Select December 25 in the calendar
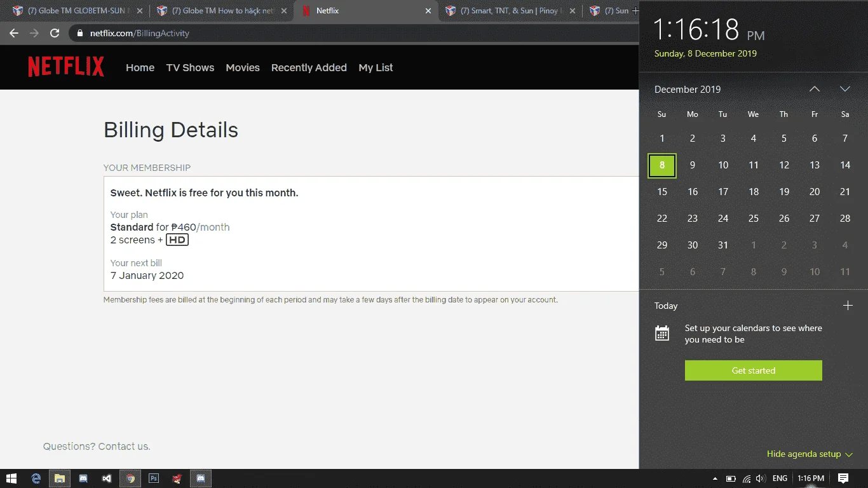 754,219
